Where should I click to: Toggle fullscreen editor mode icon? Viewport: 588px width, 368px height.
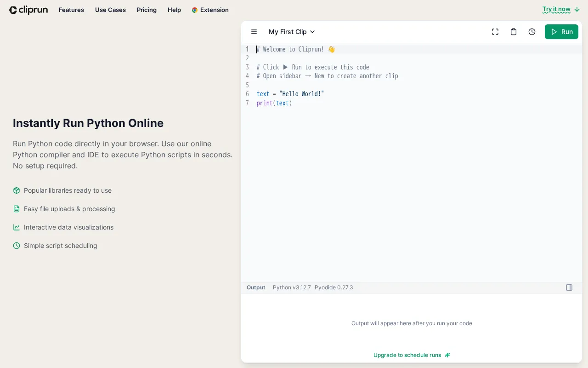[495, 32]
